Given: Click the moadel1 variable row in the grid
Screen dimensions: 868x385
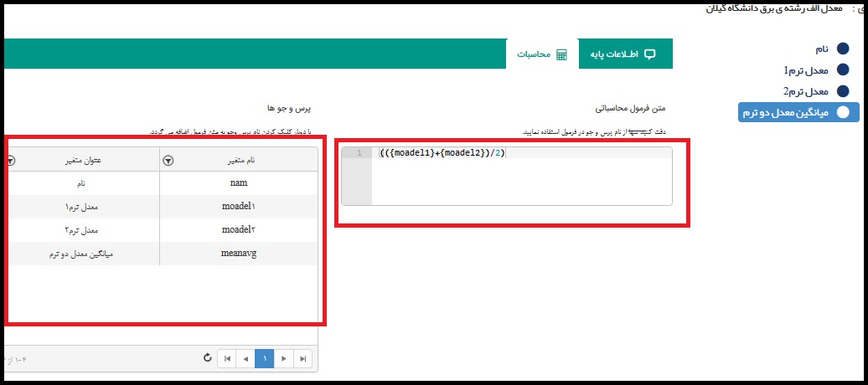Looking at the screenshot, I should tap(238, 206).
